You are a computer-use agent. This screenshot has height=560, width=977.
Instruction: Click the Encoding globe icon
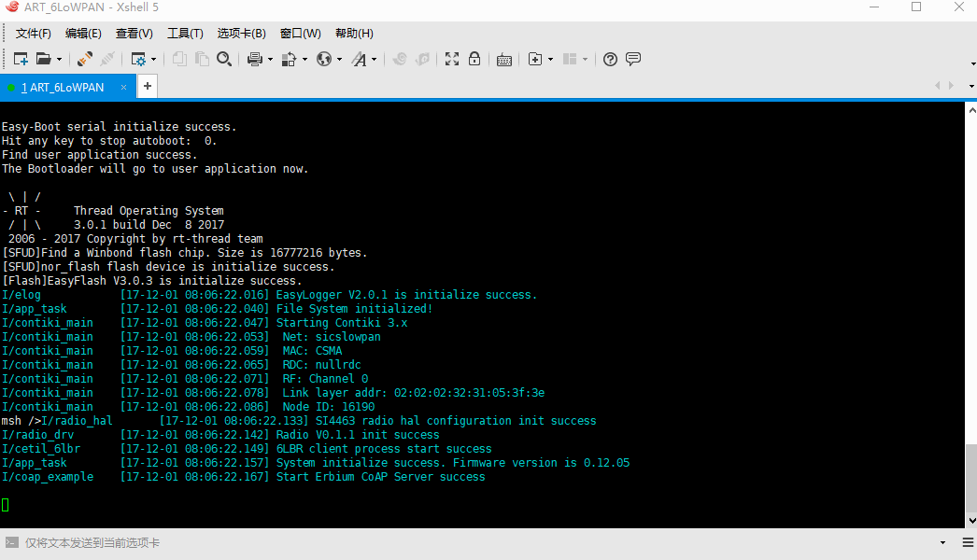(x=324, y=59)
